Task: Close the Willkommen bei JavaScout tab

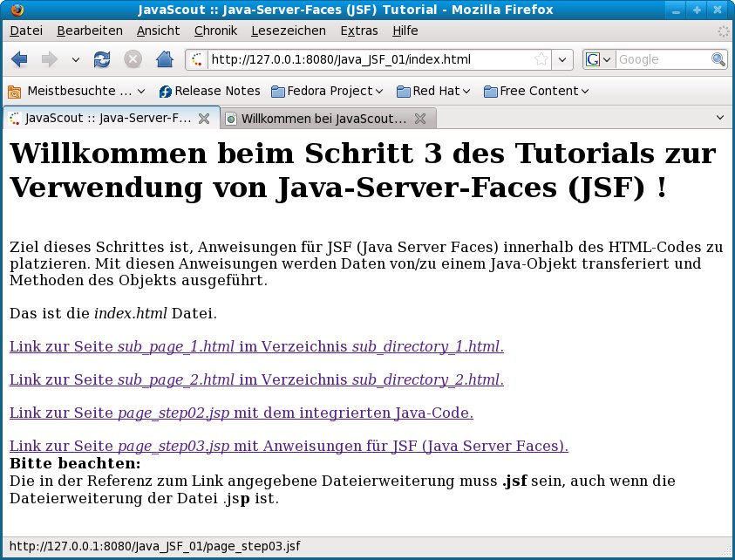Action: [420, 119]
